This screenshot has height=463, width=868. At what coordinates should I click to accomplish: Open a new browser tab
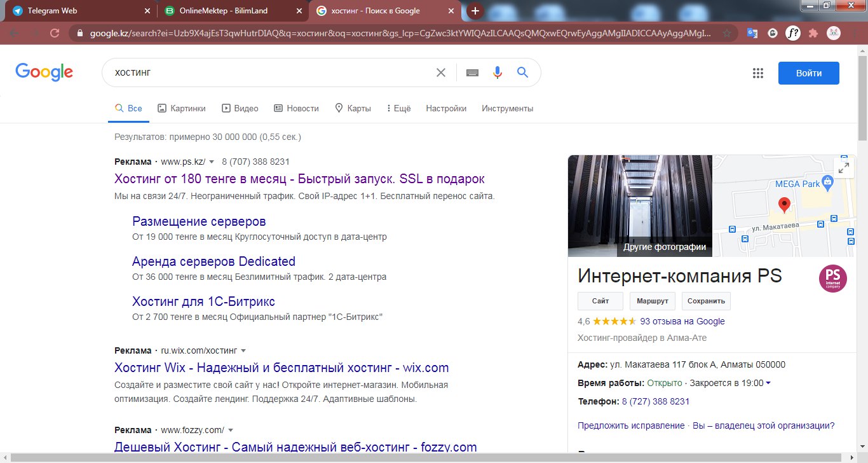(x=475, y=11)
